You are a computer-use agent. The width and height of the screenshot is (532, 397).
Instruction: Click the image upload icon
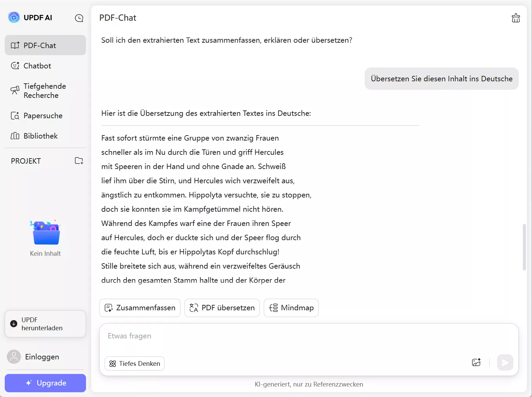click(476, 362)
